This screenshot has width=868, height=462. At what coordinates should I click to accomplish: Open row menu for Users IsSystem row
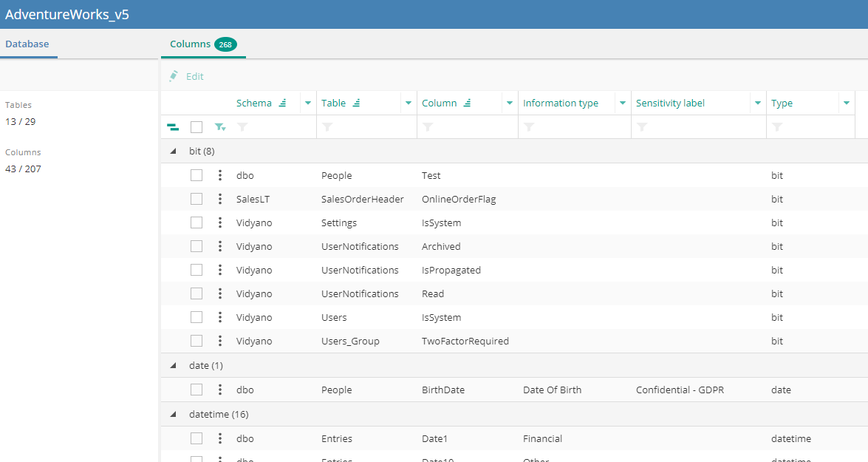[x=219, y=317]
